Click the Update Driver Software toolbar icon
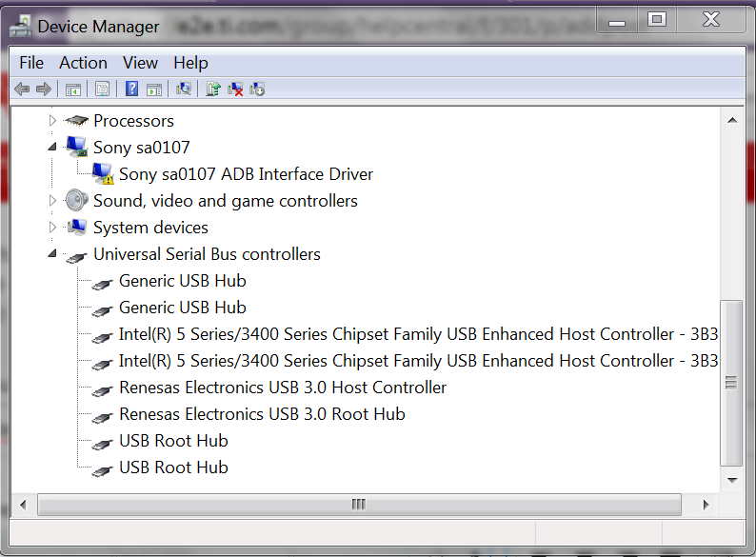Screen dimensions: 756x557 click(x=213, y=89)
